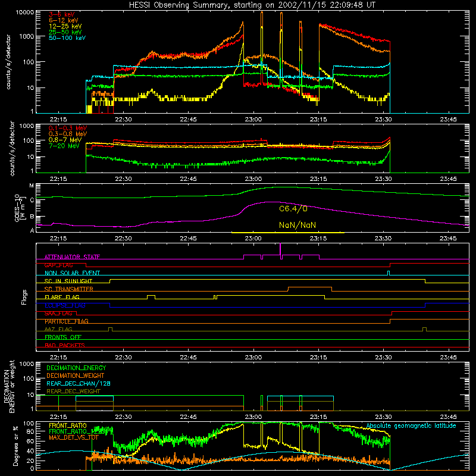This screenshot has width=476, height=476.
Task: Select the BAD_PACKETS flag label
Action: coord(65,345)
